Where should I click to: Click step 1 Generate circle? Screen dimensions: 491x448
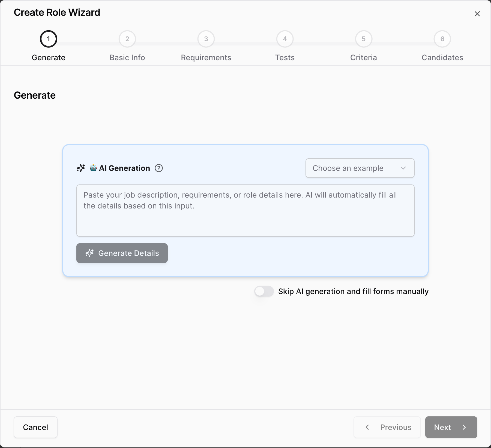point(49,39)
